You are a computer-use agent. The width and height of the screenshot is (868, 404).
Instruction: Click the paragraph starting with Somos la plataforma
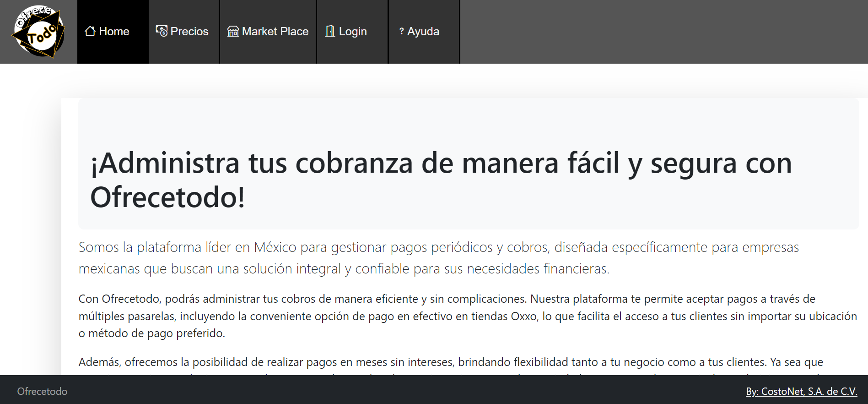tap(438, 257)
